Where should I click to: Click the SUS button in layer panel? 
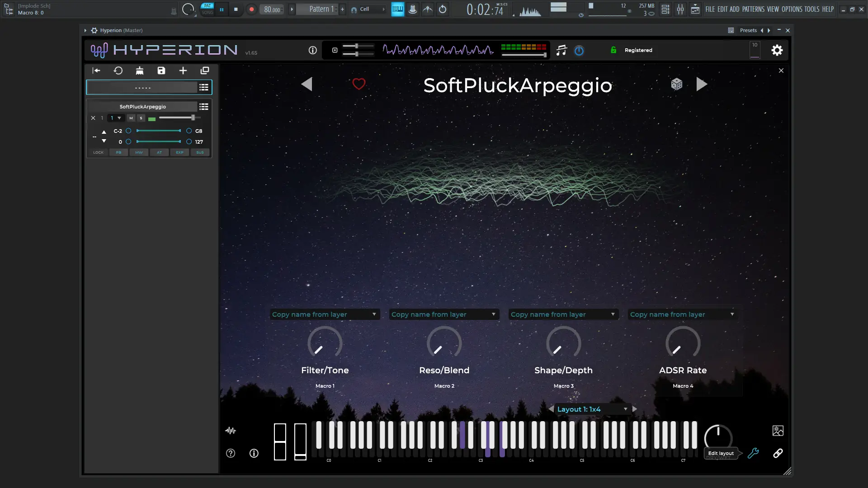(200, 152)
